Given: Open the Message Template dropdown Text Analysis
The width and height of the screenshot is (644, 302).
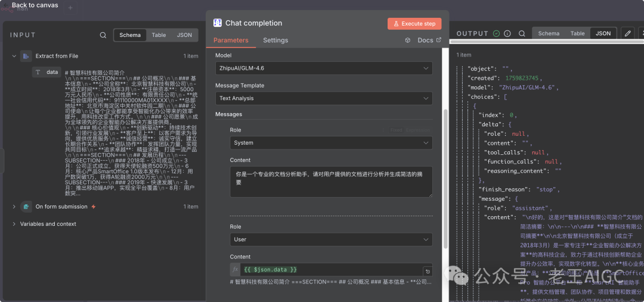Looking at the screenshot, I should (x=324, y=98).
